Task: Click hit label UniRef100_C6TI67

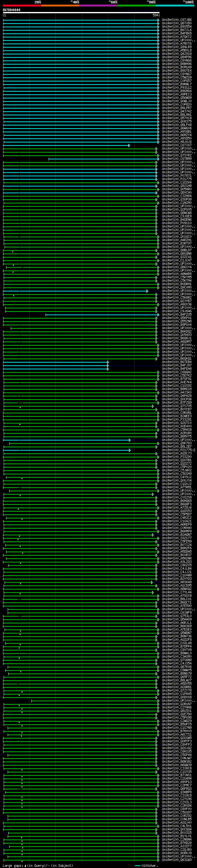Action: click(177, 146)
